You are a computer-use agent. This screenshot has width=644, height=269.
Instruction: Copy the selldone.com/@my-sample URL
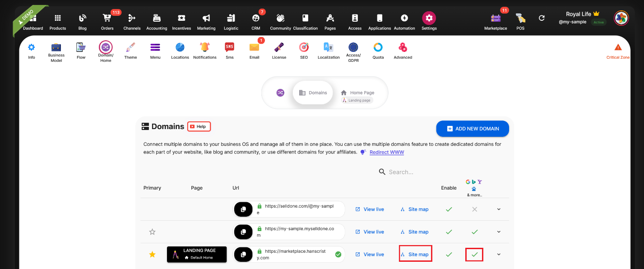[243, 209]
